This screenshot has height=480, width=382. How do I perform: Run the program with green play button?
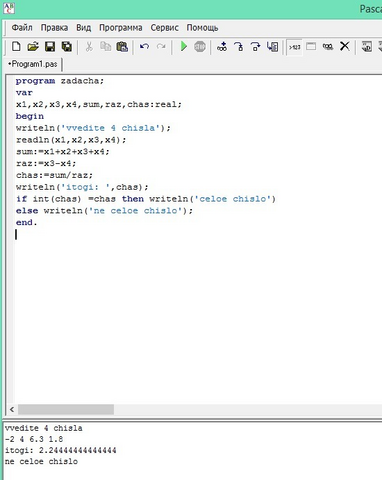[183, 47]
